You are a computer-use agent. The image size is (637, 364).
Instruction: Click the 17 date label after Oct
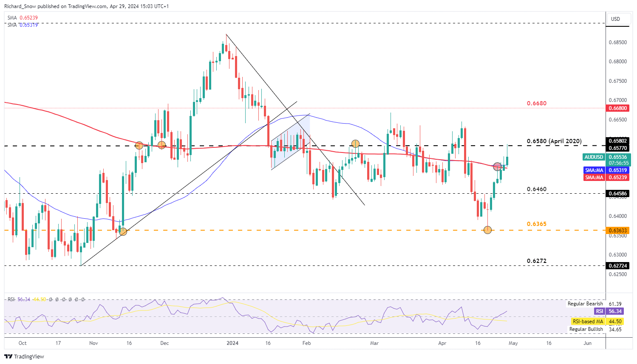tap(58, 343)
